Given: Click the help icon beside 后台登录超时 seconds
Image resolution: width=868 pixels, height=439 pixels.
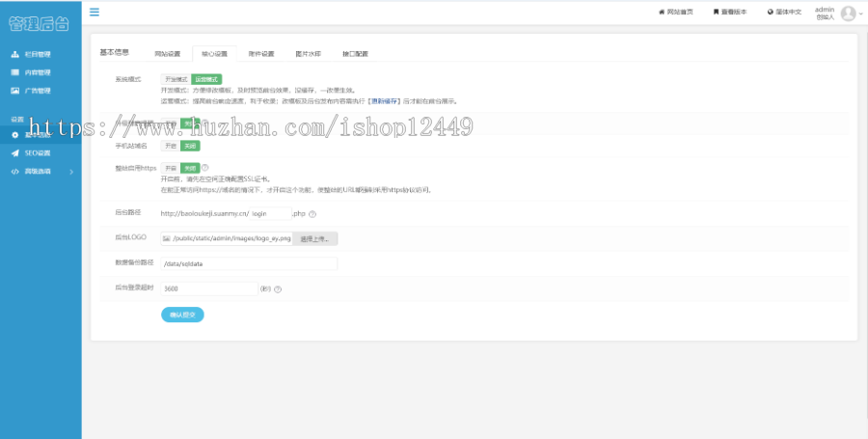Looking at the screenshot, I should coord(278,289).
